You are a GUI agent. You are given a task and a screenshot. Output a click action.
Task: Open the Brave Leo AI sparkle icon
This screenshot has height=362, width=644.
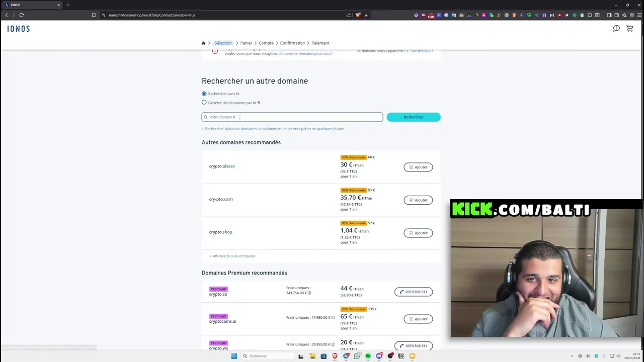(624, 15)
